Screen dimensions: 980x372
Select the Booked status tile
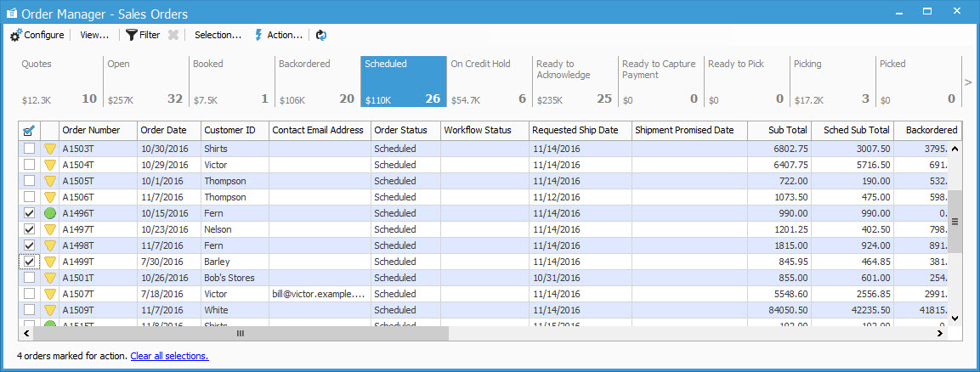coord(230,82)
